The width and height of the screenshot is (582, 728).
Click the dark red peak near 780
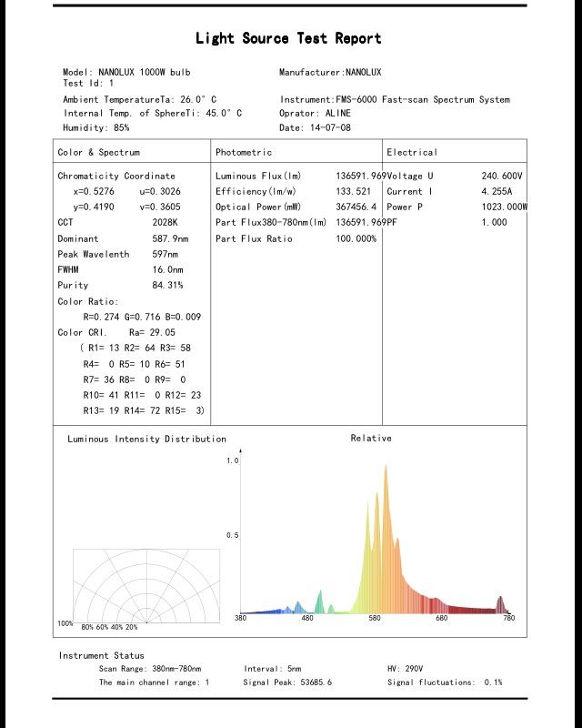500,604
